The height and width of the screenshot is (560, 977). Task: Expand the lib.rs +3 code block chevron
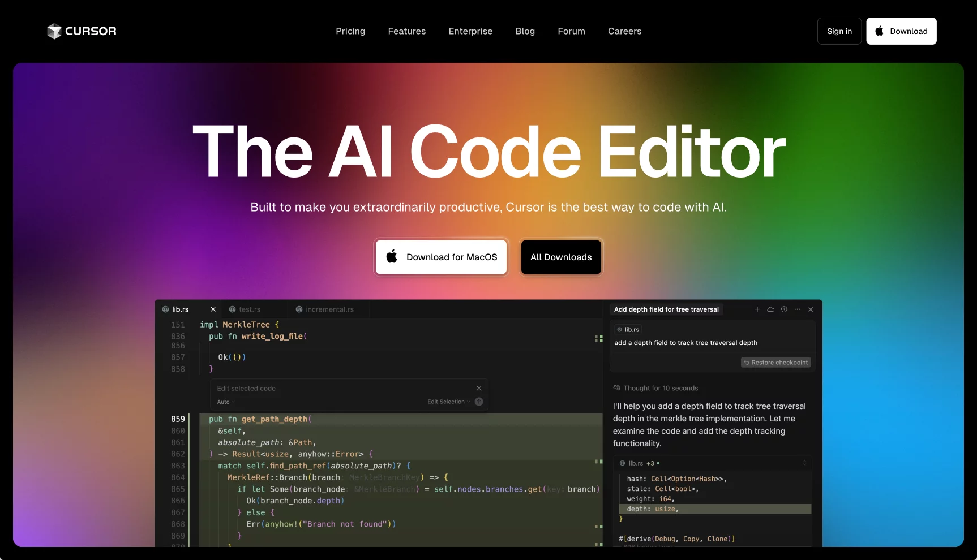point(804,463)
